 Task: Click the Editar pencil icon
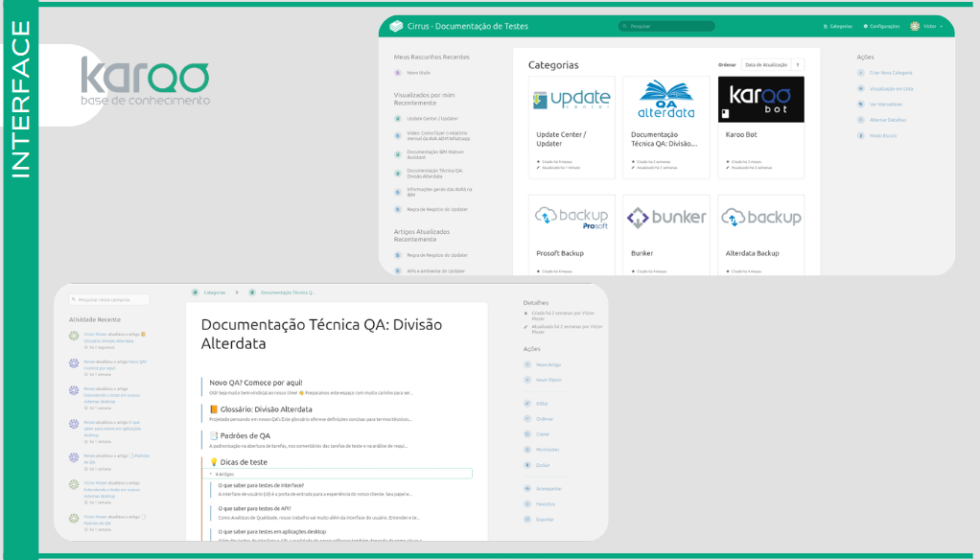[528, 404]
